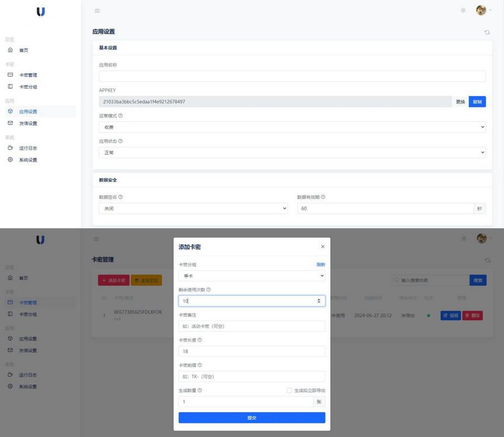This screenshot has height=437, width=504.
Task: Expand the 应用状态 dropdown showing 正常
Action: click(292, 152)
